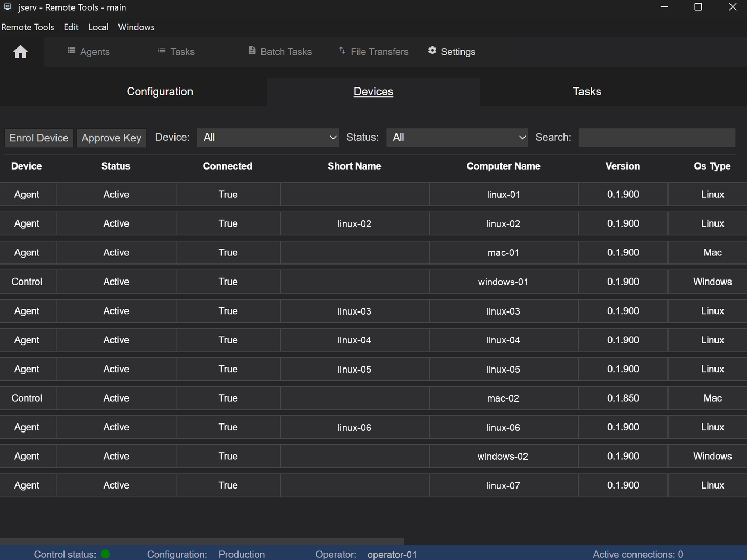Select the linux-05 short name cell
This screenshot has height=560, width=747.
pyautogui.click(x=354, y=369)
